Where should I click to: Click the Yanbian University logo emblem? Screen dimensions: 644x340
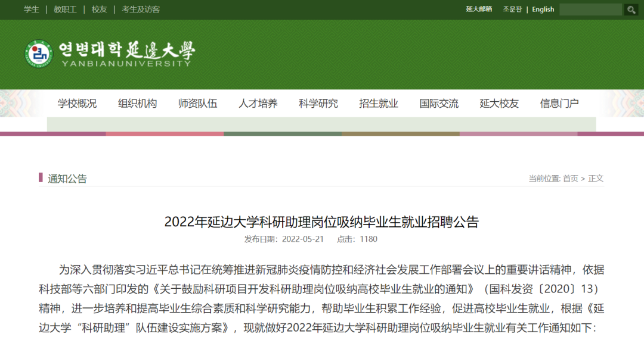tap(39, 54)
